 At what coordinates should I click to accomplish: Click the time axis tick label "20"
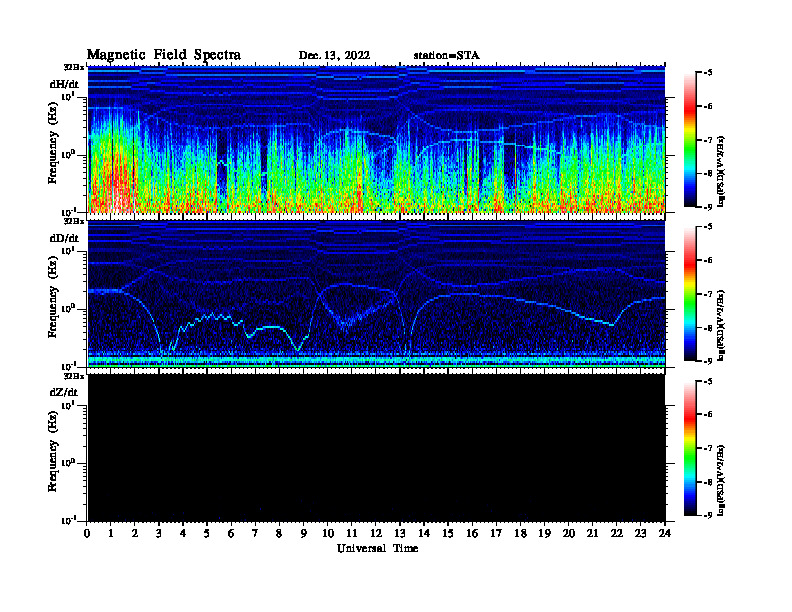(x=568, y=534)
